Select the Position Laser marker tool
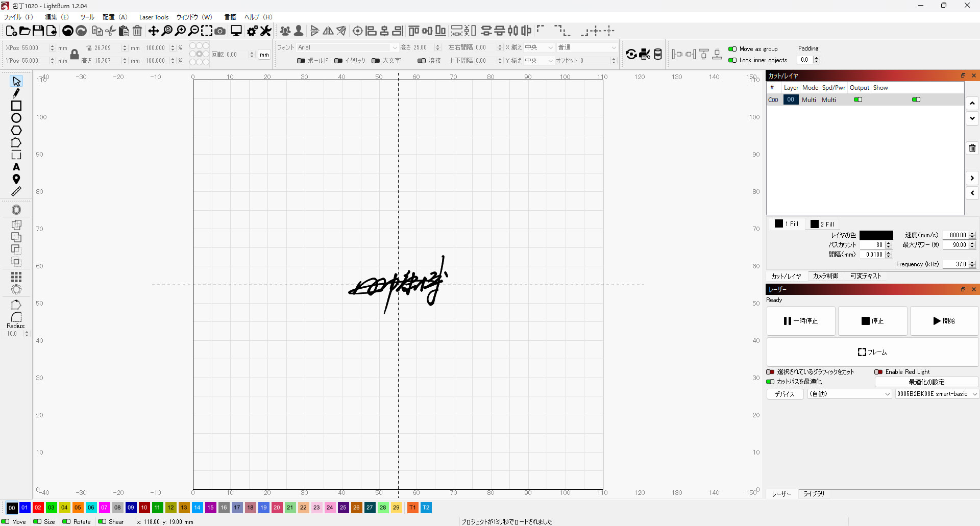Viewport: 980px width, 526px height. [16, 179]
